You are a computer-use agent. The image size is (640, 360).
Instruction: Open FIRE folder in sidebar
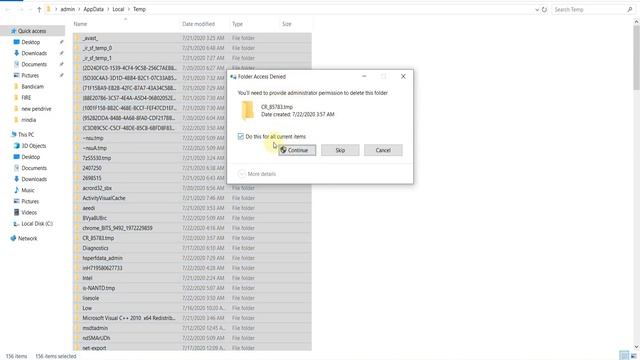(26, 98)
